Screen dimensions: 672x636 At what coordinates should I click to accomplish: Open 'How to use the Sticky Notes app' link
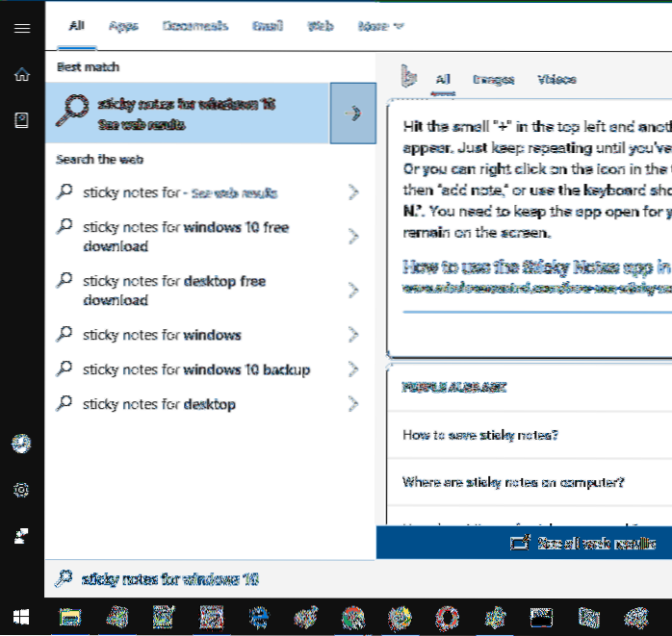[535, 267]
